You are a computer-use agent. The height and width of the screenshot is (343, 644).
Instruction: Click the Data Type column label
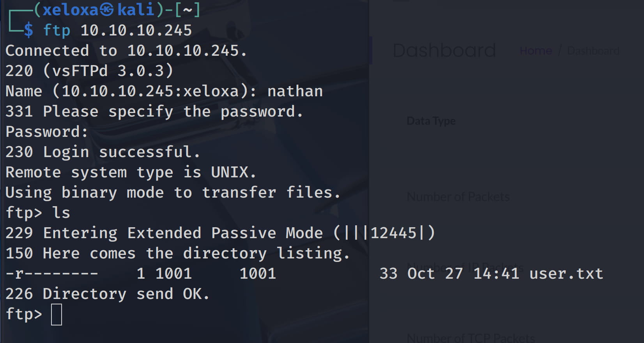(431, 121)
